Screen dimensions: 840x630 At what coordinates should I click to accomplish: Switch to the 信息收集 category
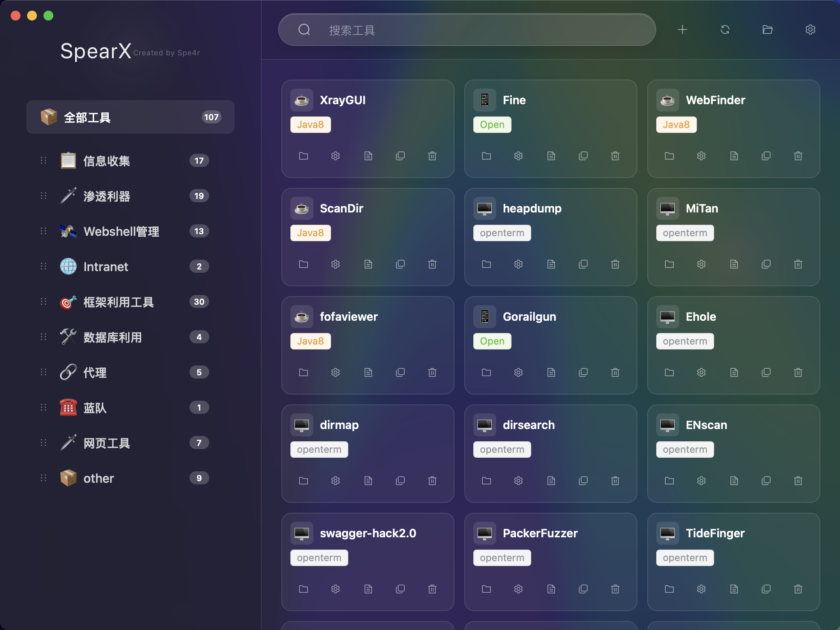[107, 161]
